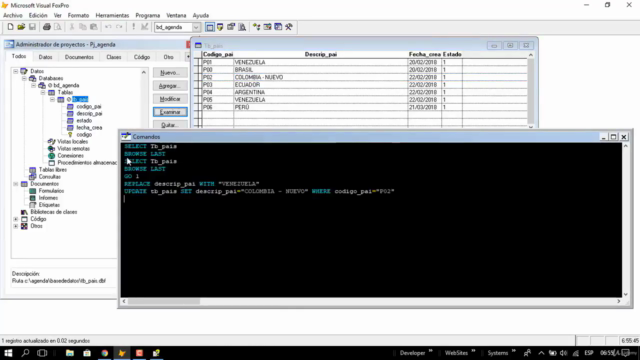Open Chrome from the taskbar
This screenshot has height=360, width=640.
pyautogui.click(x=104, y=353)
